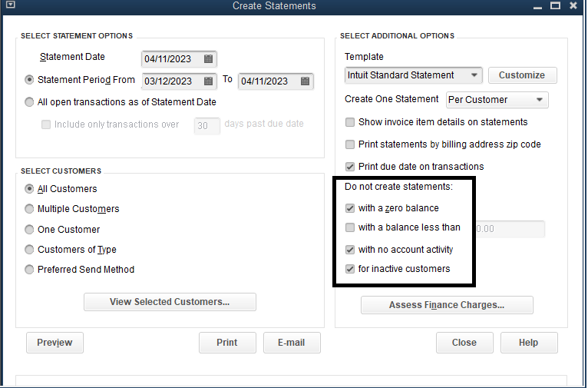Click the window menu icon in title bar

point(10,6)
